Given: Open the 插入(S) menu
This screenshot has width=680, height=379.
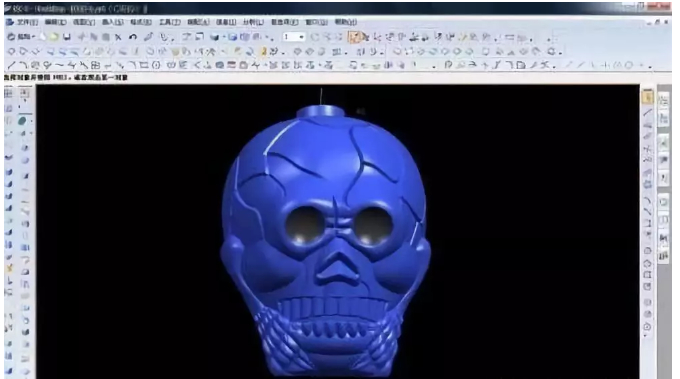Looking at the screenshot, I should [x=112, y=22].
